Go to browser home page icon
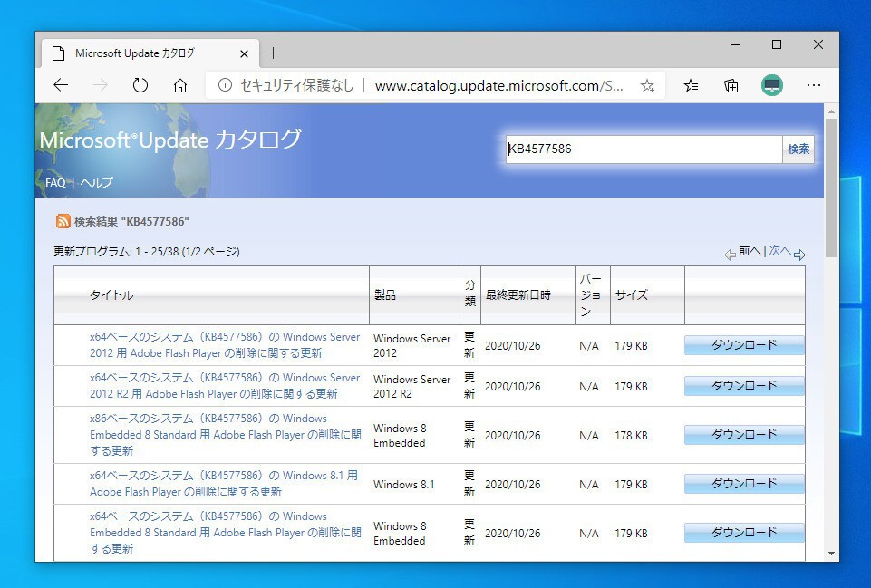This screenshot has height=588, width=871. [x=180, y=85]
